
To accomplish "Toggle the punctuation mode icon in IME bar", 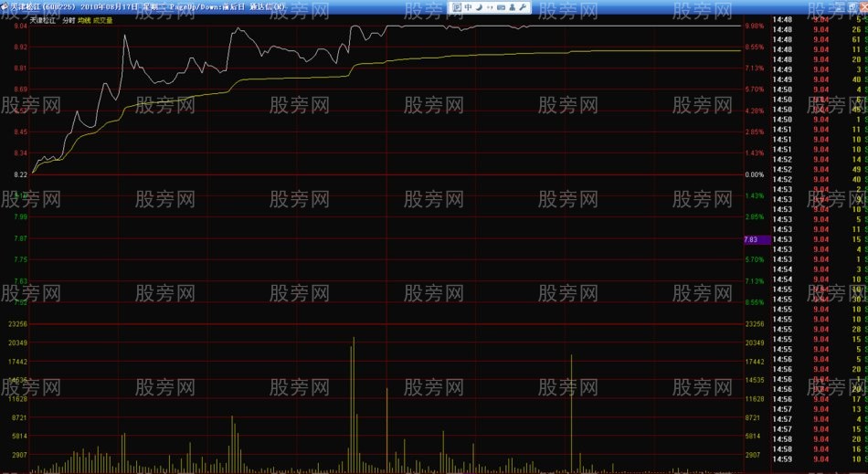I will pyautogui.click(x=490, y=7).
